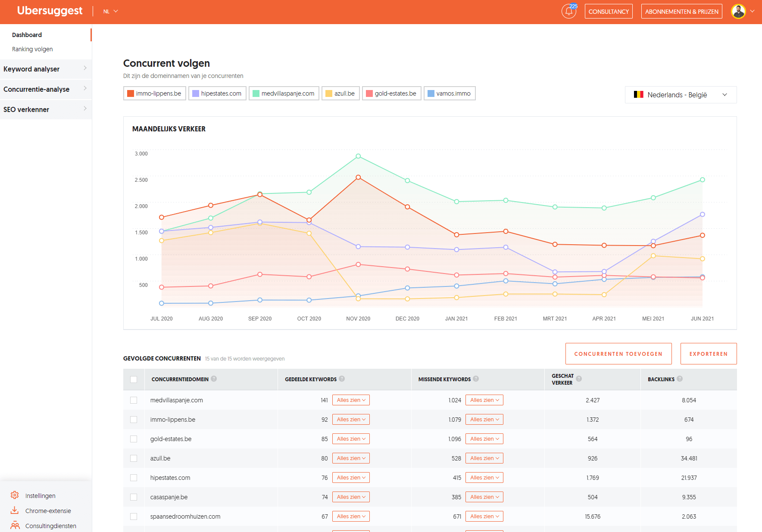The width and height of the screenshot is (762, 532).
Task: Open missing keywords Alles zien for immo-lippens.be
Action: [x=484, y=420]
